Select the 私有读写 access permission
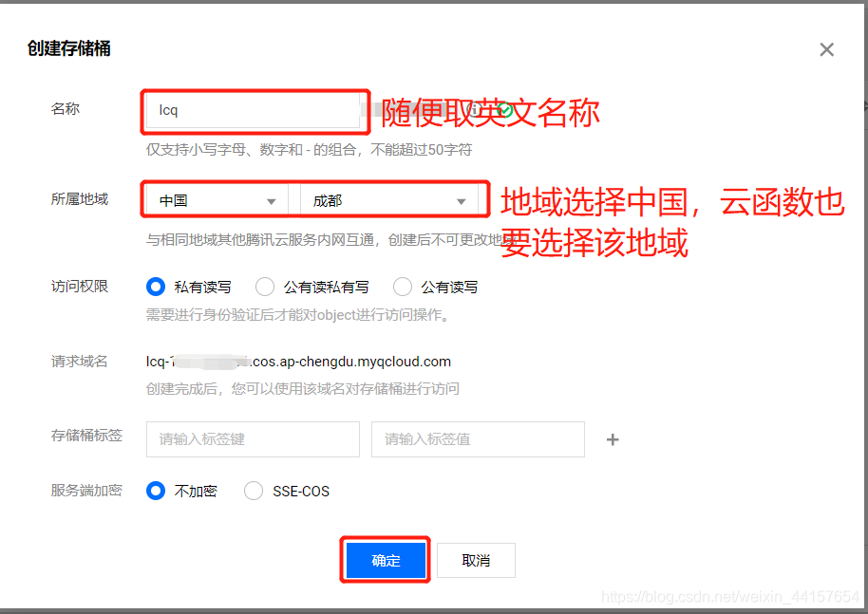The width and height of the screenshot is (868, 614). click(x=155, y=287)
